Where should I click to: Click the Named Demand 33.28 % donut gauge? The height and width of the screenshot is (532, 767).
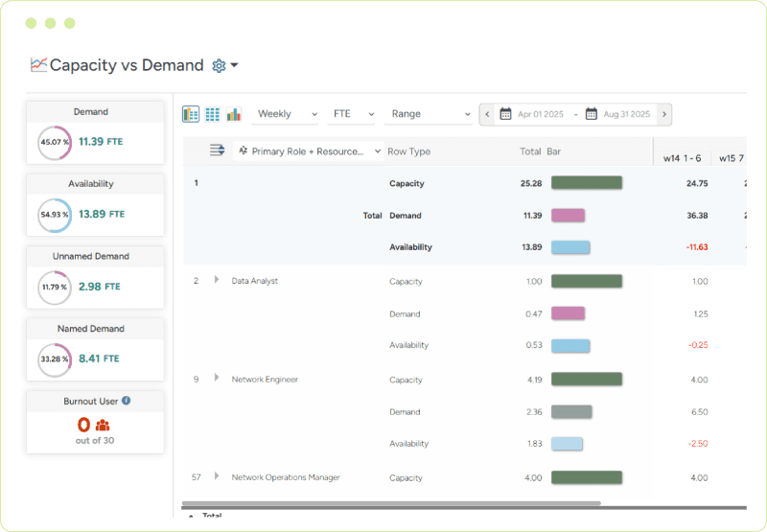tap(55, 359)
